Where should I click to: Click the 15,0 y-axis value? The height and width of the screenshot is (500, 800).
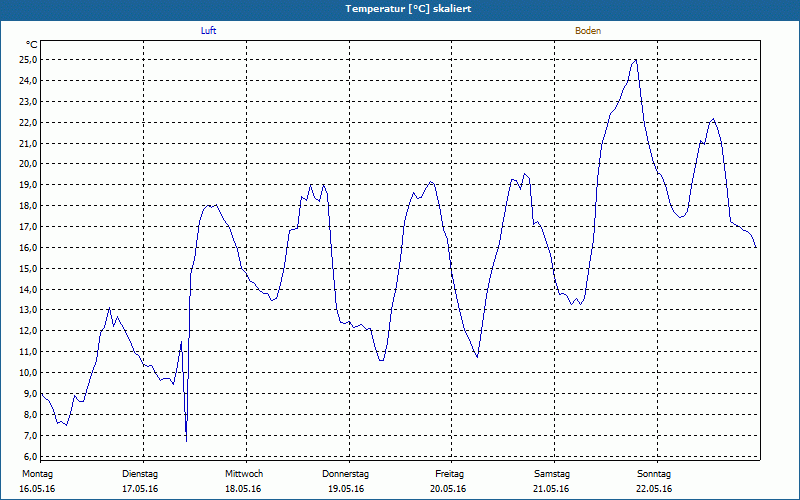pos(29,268)
